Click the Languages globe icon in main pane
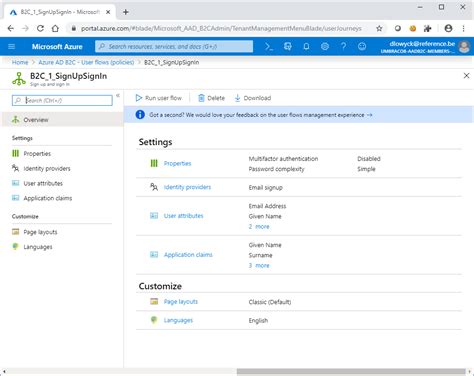The height and width of the screenshot is (376, 474). click(x=154, y=320)
